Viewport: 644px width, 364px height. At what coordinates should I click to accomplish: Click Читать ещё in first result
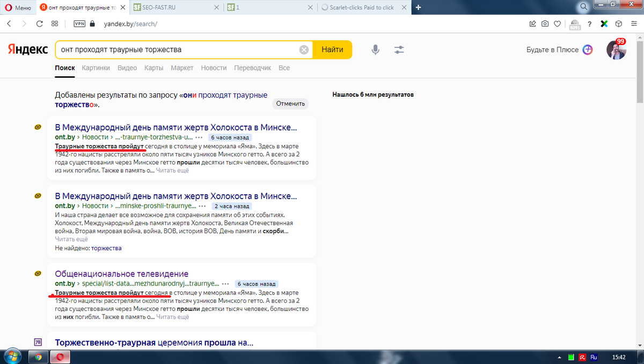(x=172, y=170)
